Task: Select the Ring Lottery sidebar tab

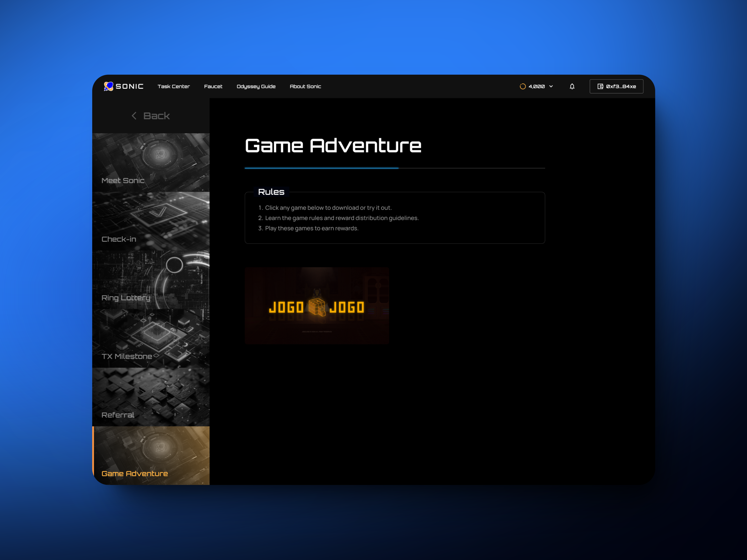Action: click(151, 280)
